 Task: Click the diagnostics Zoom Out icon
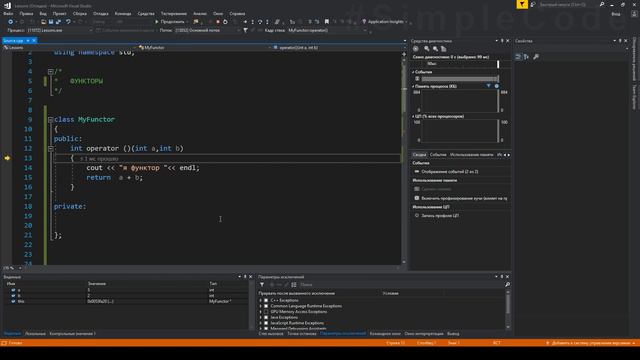[435, 49]
